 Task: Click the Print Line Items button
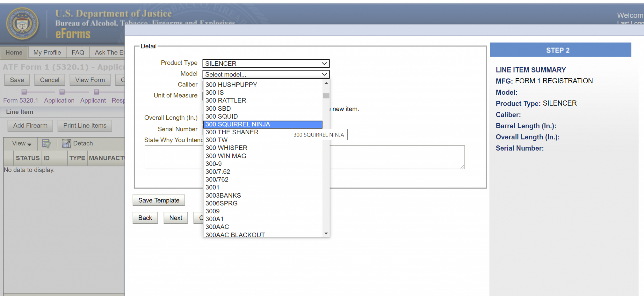85,126
